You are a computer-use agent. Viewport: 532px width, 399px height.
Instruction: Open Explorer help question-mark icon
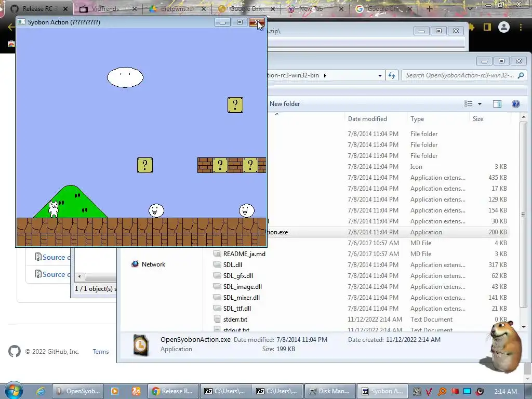516,104
